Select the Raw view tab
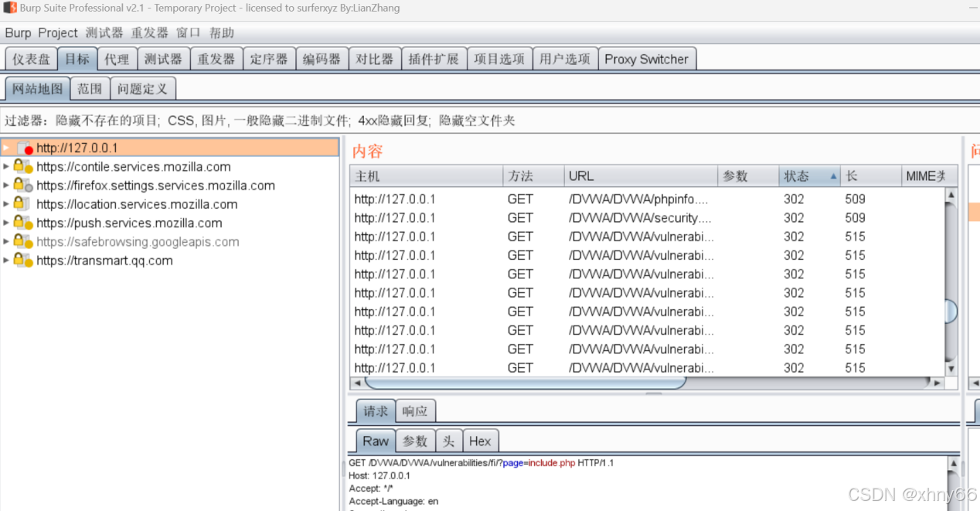Viewport: 980px width, 511px height. pyautogui.click(x=376, y=441)
